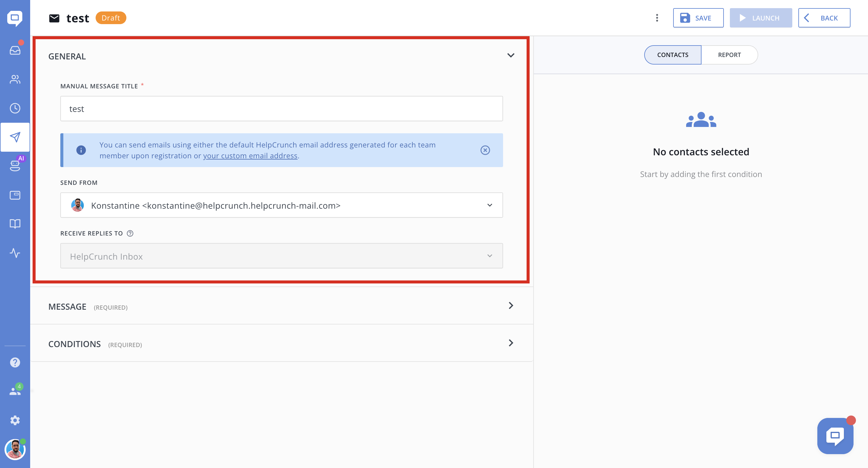The width and height of the screenshot is (868, 468).
Task: Open the three-dot more options menu
Action: (x=657, y=18)
